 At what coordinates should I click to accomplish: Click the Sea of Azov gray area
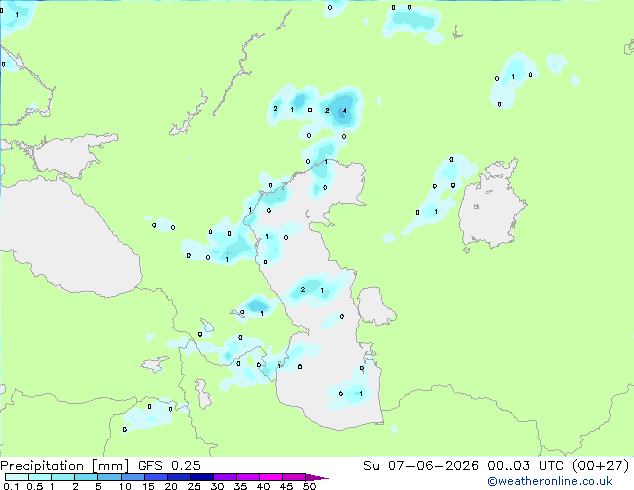(x=71, y=156)
